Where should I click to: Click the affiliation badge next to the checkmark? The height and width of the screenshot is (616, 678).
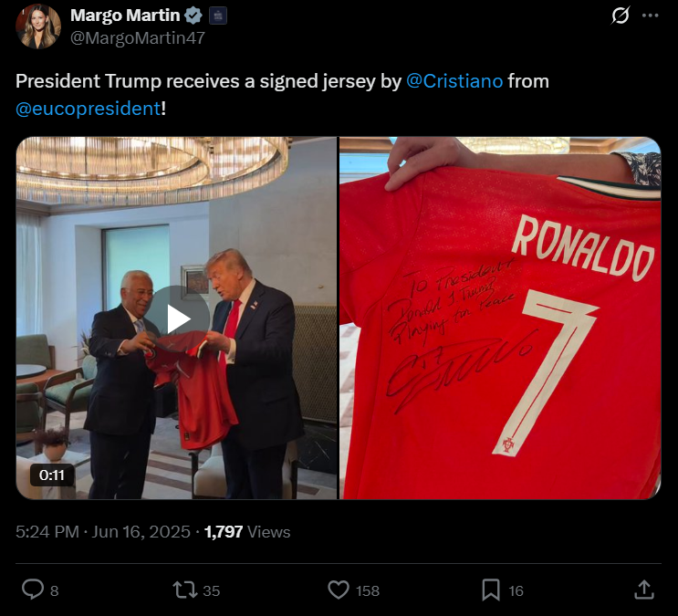pos(218,16)
